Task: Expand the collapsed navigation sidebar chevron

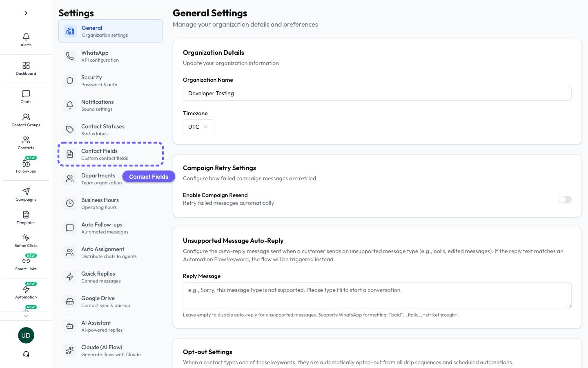Action: pyautogui.click(x=26, y=13)
